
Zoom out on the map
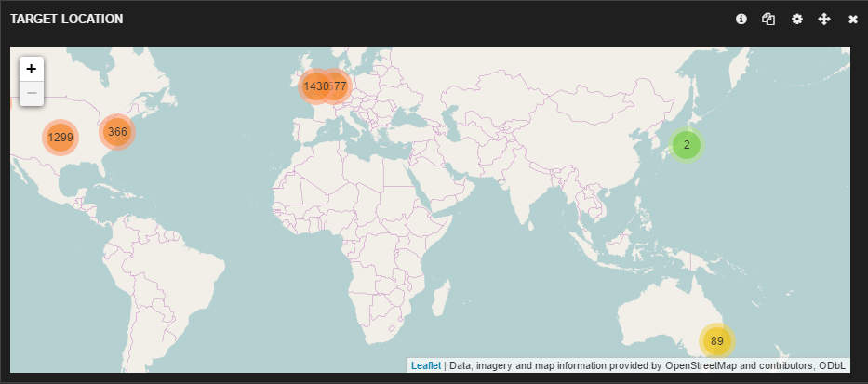pos(32,93)
